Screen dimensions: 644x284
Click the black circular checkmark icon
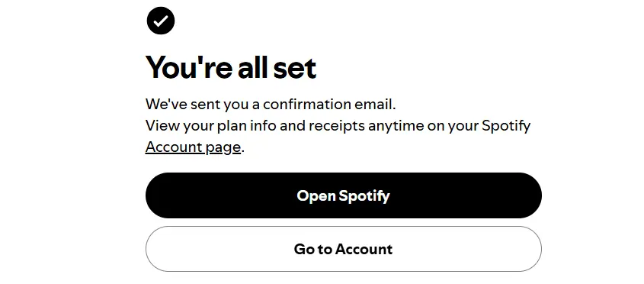click(x=161, y=21)
